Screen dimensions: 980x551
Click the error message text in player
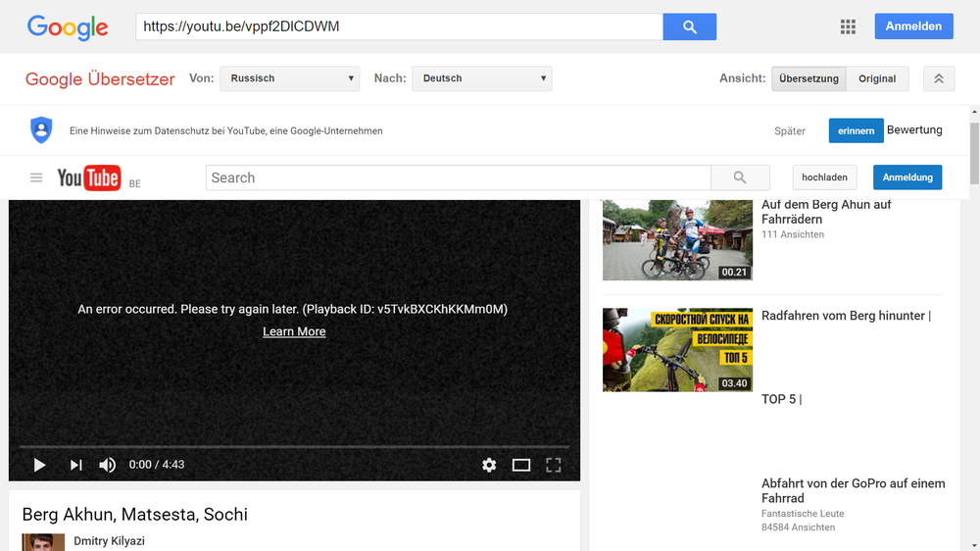click(292, 309)
